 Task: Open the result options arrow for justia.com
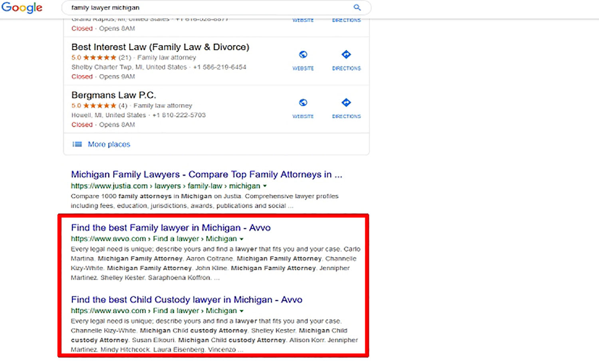click(265, 186)
